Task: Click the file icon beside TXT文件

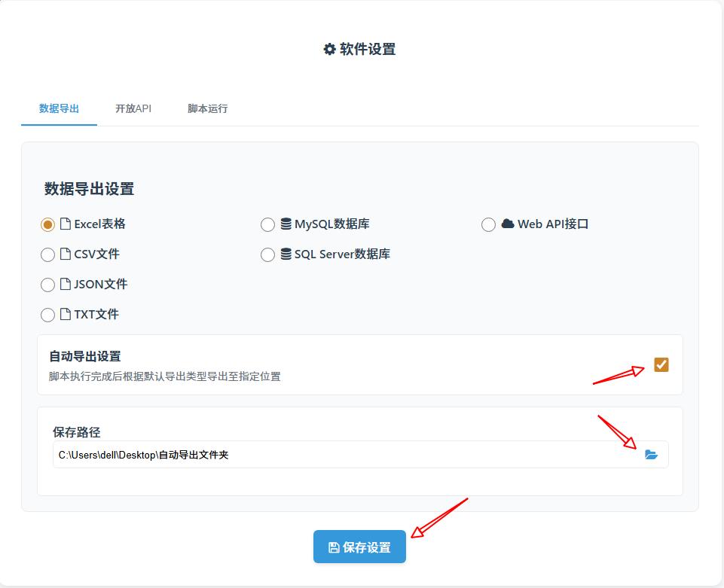Action: [x=66, y=315]
